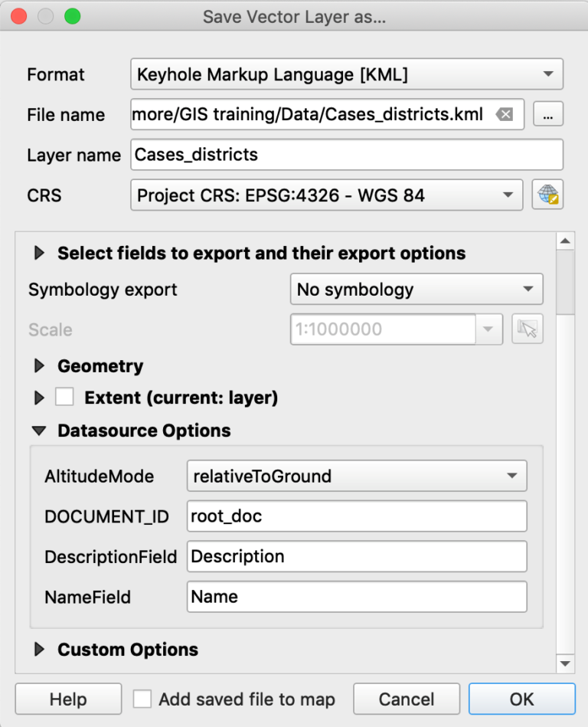The image size is (588, 727).
Task: Open the AltitudeMode dropdown
Action: 357,476
